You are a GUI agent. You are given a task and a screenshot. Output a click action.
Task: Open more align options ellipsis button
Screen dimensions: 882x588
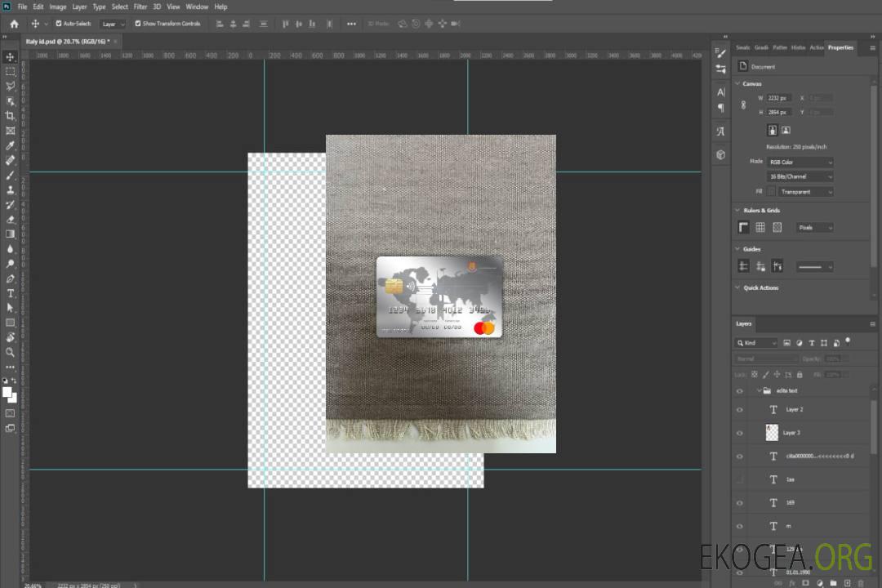point(351,24)
